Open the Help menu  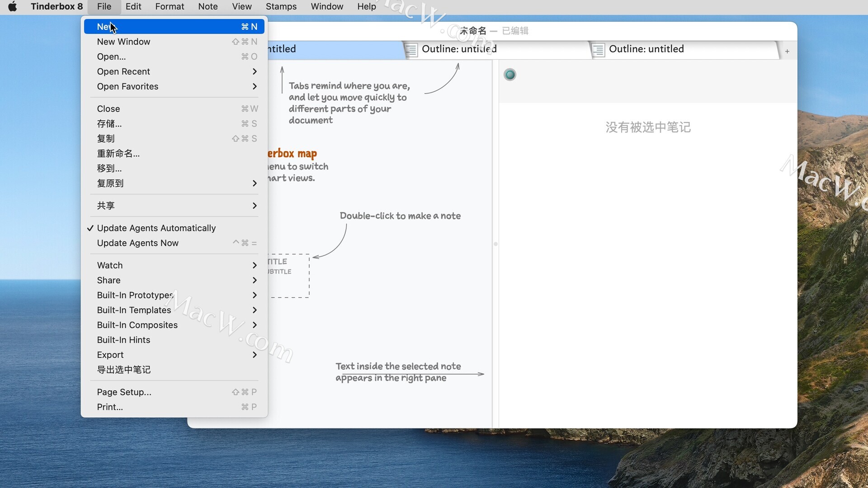[367, 6]
